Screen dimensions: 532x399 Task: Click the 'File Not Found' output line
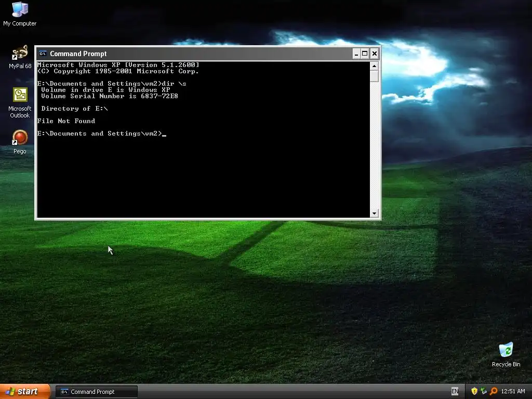66,121
